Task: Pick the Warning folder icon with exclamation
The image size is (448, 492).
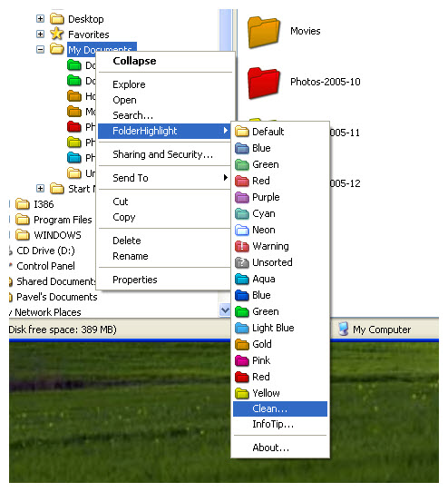Action: point(242,246)
